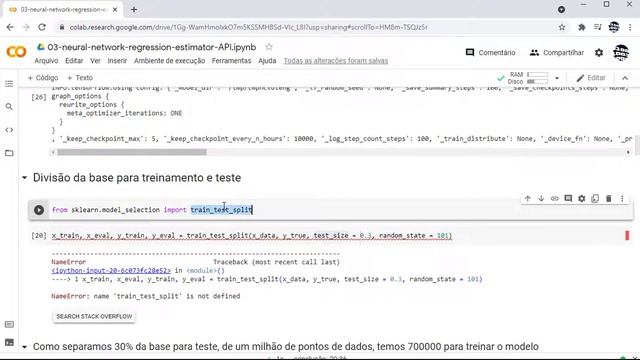Mirror cell in tab icon
The height and width of the screenshot is (360, 640).
[595, 198]
